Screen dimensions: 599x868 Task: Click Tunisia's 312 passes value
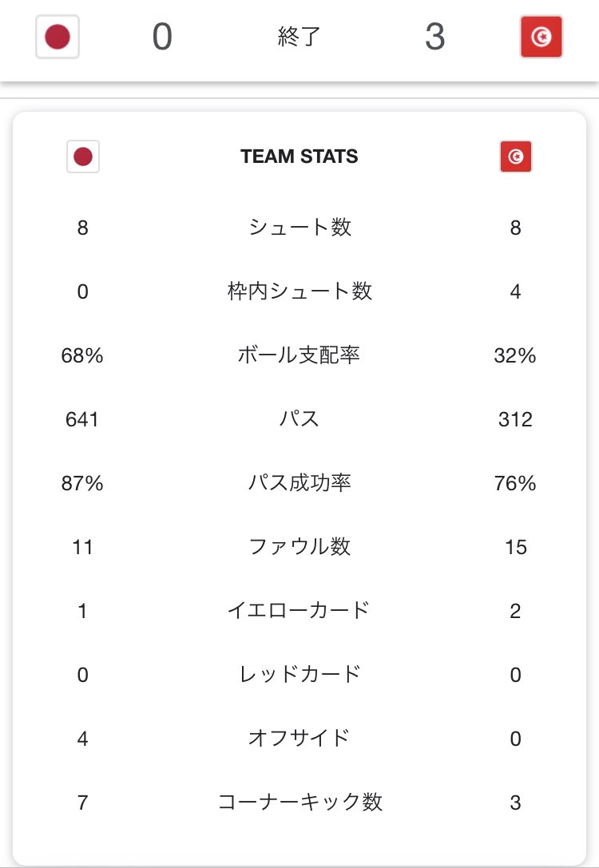click(x=515, y=419)
